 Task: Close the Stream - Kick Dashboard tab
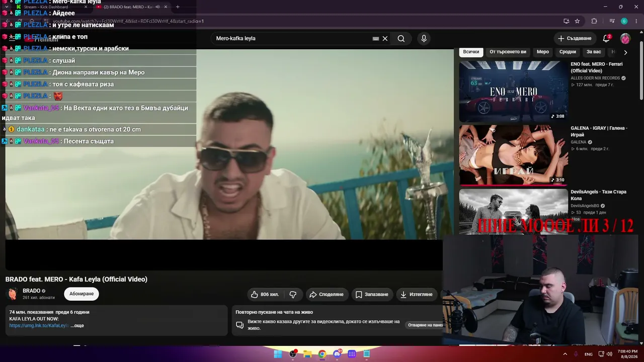[x=86, y=7]
